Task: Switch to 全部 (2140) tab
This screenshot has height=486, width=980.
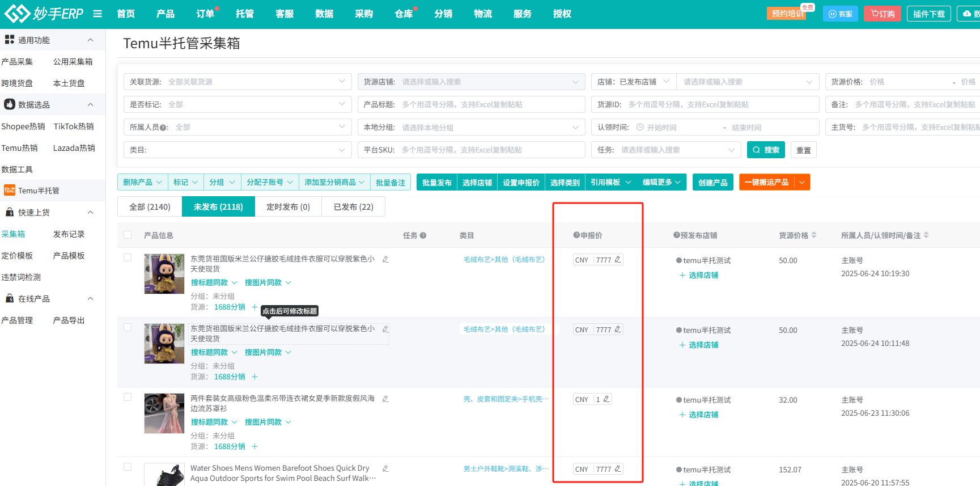Action: click(x=150, y=206)
